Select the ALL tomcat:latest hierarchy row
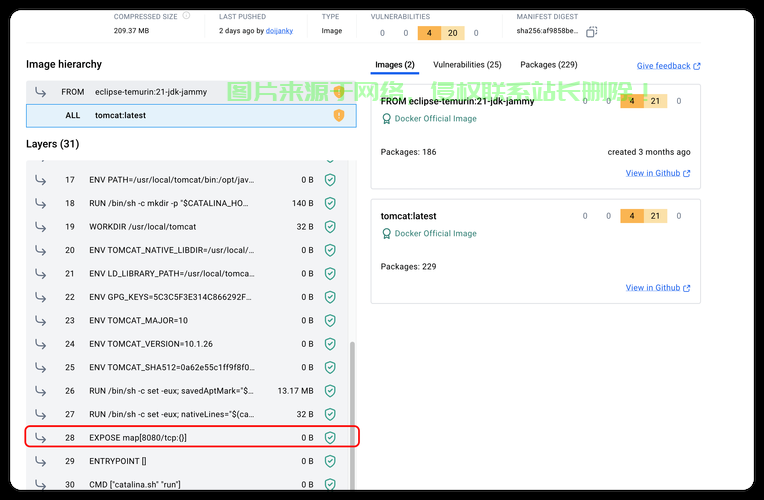Viewport: 764px width, 500px height. (186, 115)
